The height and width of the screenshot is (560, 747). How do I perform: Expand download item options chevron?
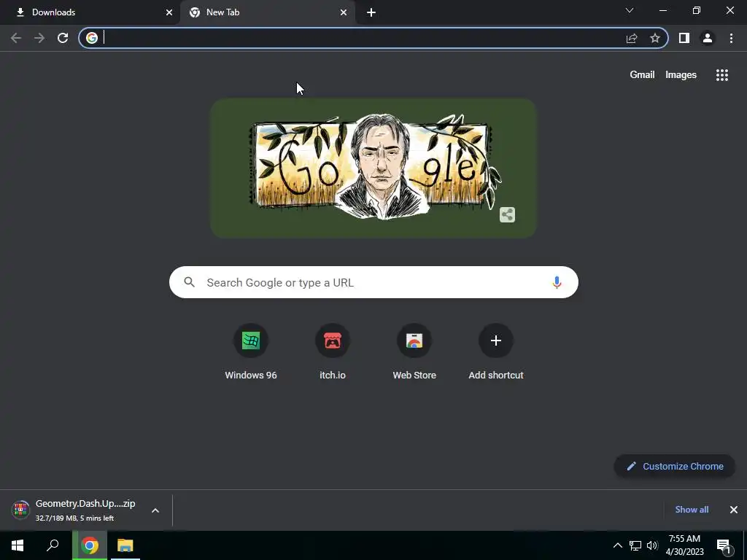(x=155, y=510)
